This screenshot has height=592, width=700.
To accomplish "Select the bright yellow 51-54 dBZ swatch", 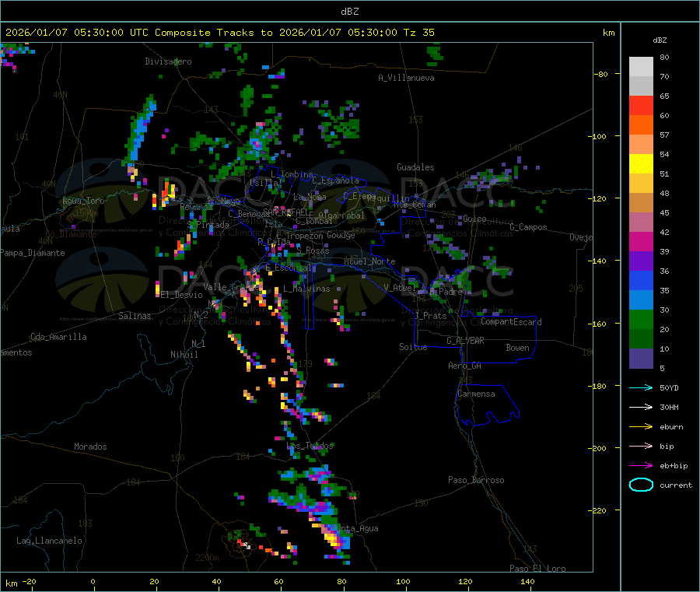I will click(x=641, y=164).
